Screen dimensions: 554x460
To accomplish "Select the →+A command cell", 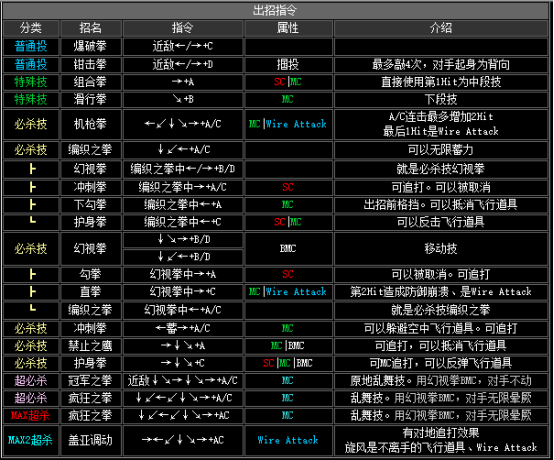I will click(x=183, y=82).
